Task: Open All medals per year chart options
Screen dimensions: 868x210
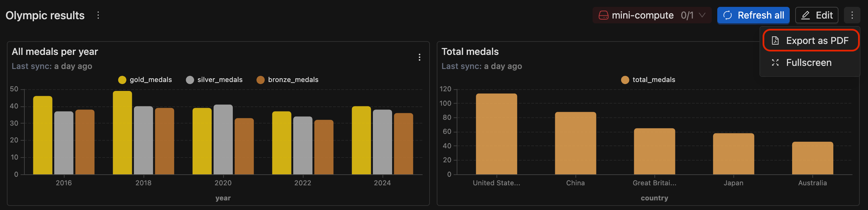Action: 419,57
